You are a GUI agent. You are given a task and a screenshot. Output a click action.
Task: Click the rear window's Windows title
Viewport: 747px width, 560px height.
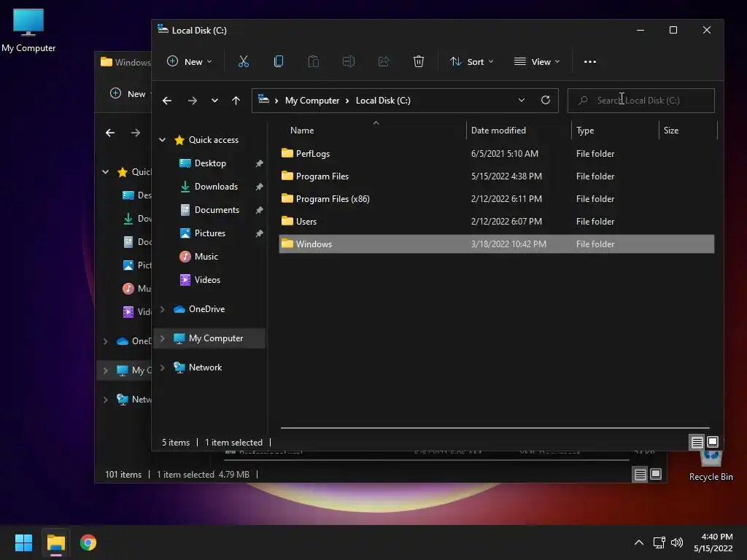(x=132, y=63)
